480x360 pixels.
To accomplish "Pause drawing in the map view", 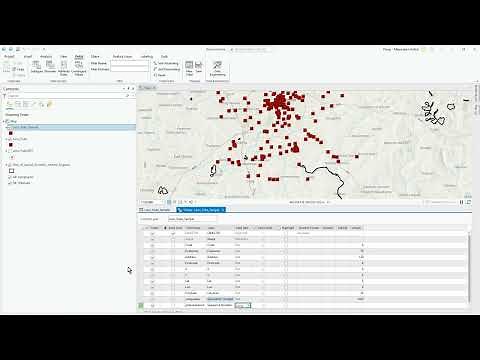I will tap(462, 202).
